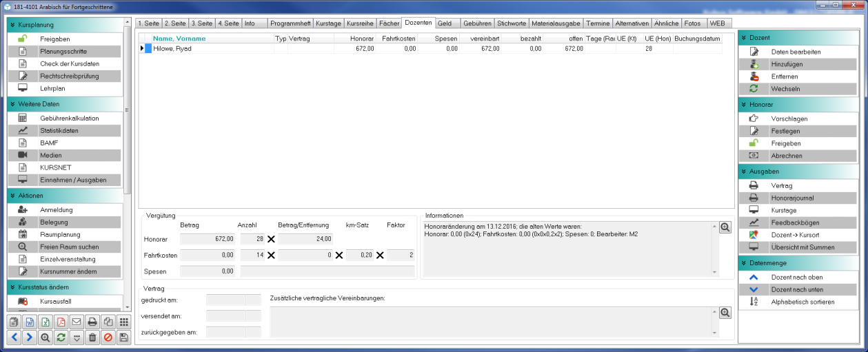Viewport: 868px width, 352px height.
Task: Click the Word export icon in bottom toolbar
Action: click(x=30, y=322)
